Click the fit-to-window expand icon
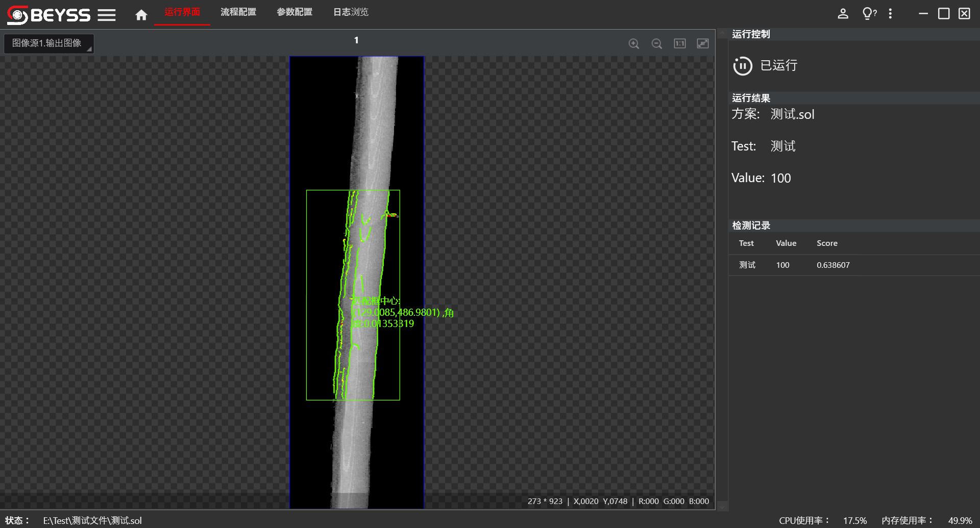 point(703,44)
